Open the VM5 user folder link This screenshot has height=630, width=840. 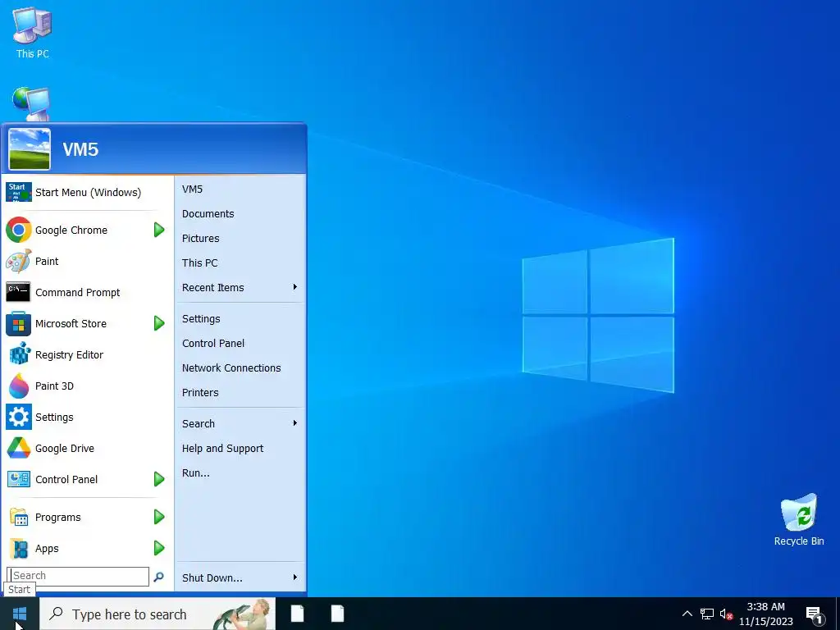[192, 189]
